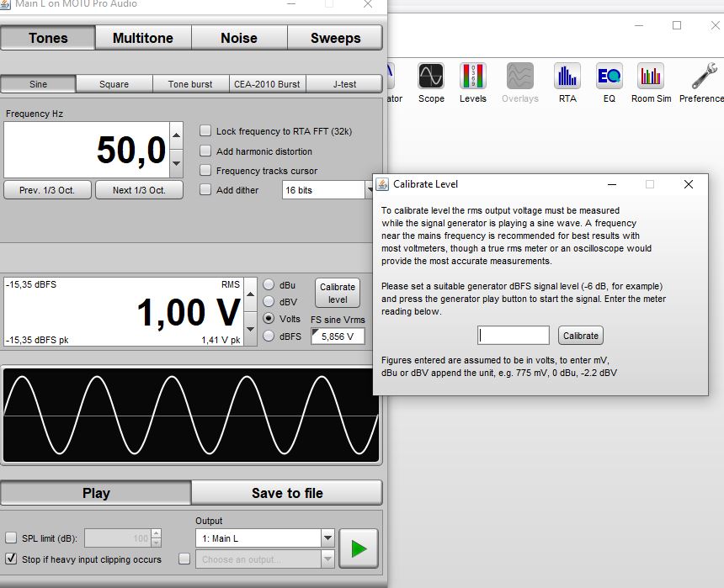Toggle SPL limit checkbox
Viewport: 724px width, 588px height.
(12, 538)
